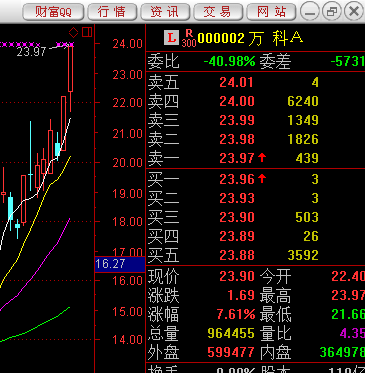The image size is (365, 373).
Task: Open the 资讯 menu
Action: click(165, 12)
